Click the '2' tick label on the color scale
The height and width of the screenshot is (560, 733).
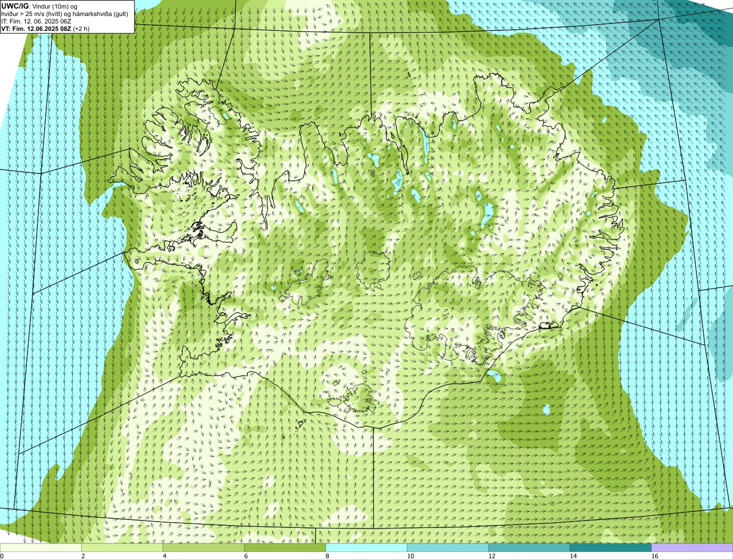click(x=83, y=556)
